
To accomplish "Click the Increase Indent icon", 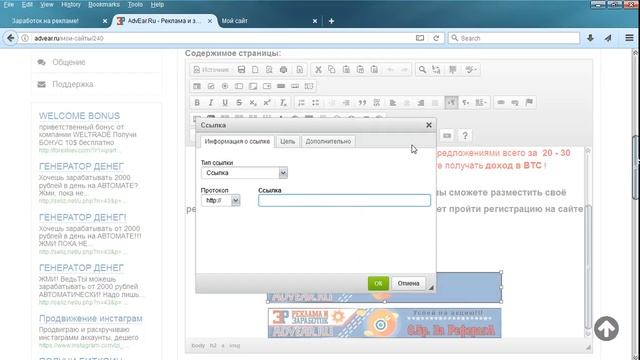I will [346, 102].
